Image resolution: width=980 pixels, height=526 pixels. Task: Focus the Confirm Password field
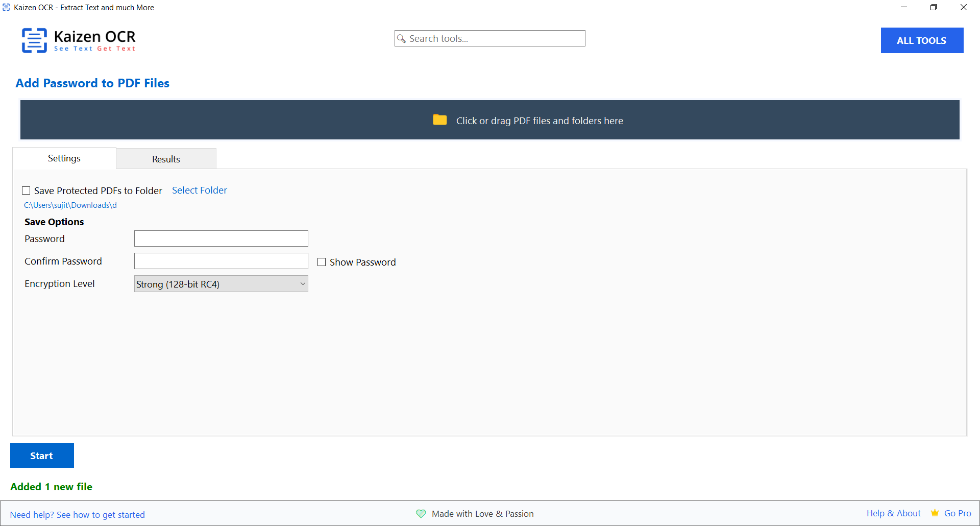coord(221,261)
